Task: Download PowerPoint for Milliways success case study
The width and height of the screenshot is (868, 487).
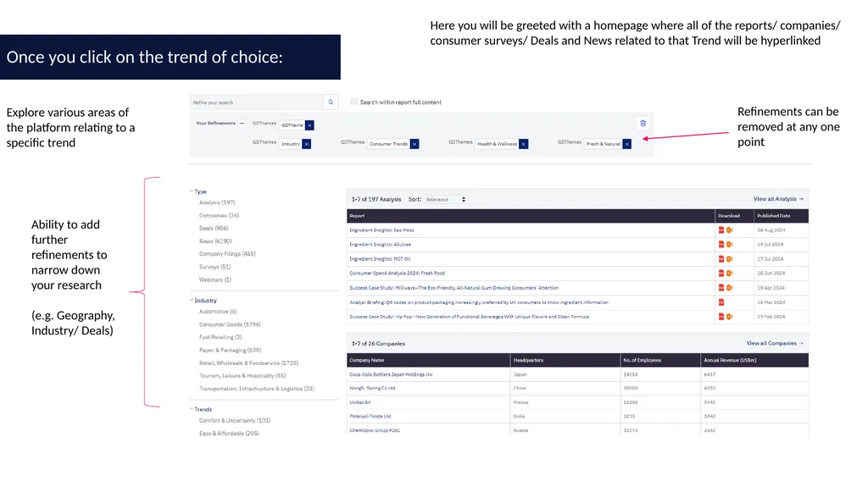Action: coord(730,287)
